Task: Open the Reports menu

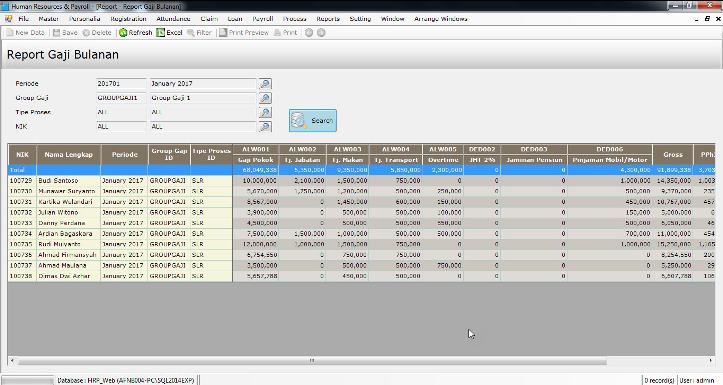Action: pyautogui.click(x=328, y=19)
